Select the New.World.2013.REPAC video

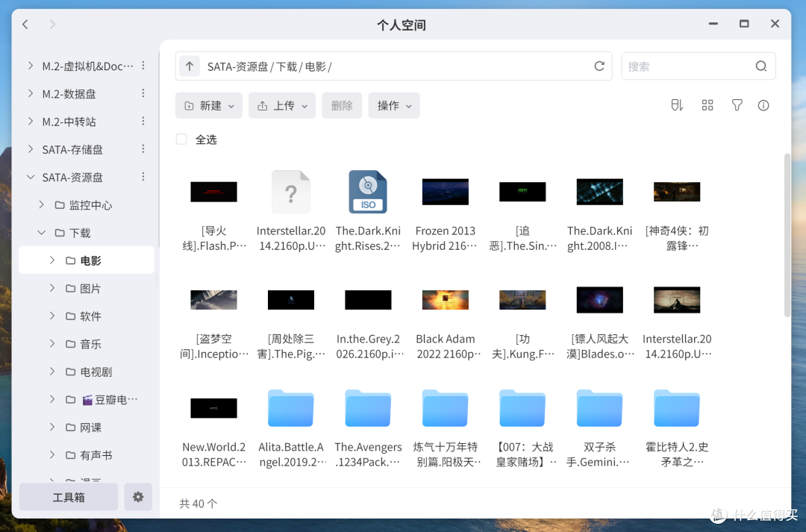(214, 408)
